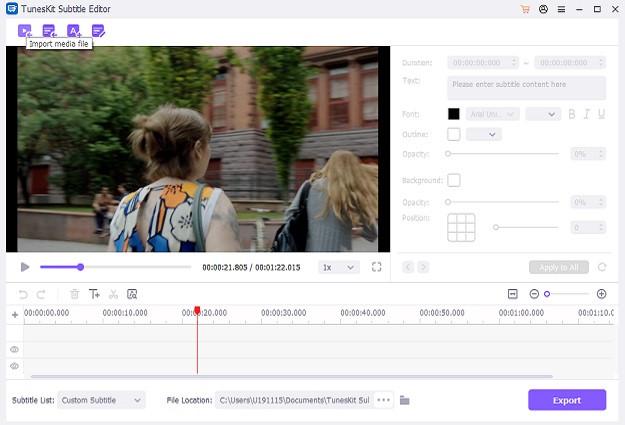This screenshot has width=625, height=425.
Task: Click the Undo arrow icon
Action: point(23,295)
